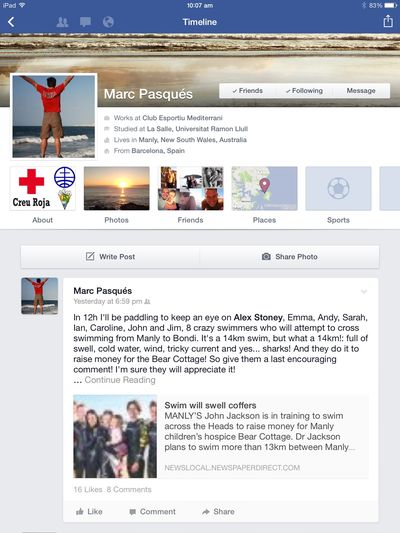Tap the share icon in top right
The image size is (400, 533).
click(x=388, y=21)
